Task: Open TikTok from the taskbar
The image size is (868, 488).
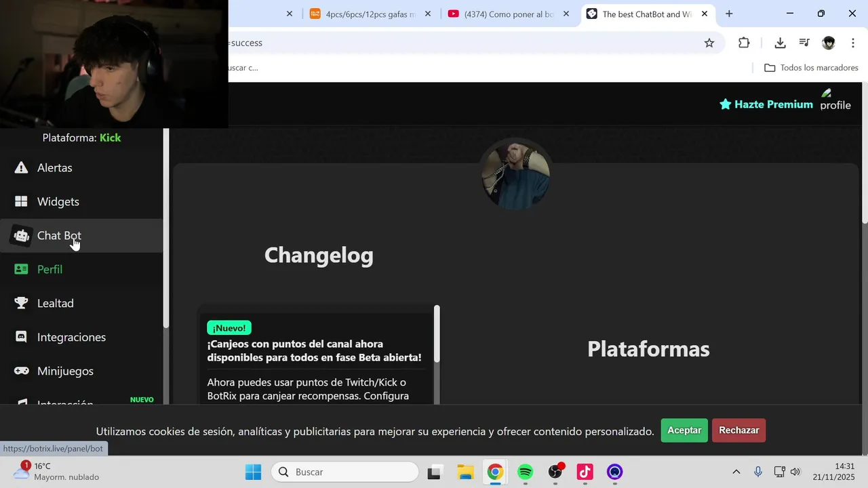Action: coord(585,472)
